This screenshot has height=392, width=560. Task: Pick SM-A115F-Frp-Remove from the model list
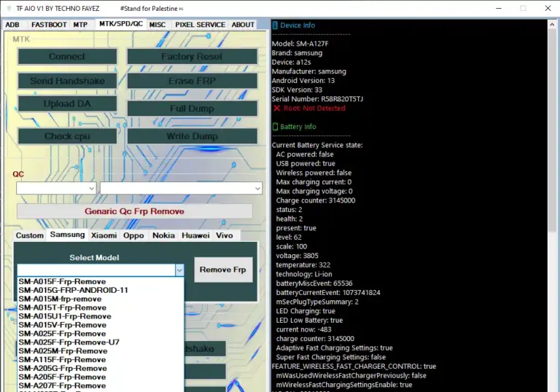[62, 360]
